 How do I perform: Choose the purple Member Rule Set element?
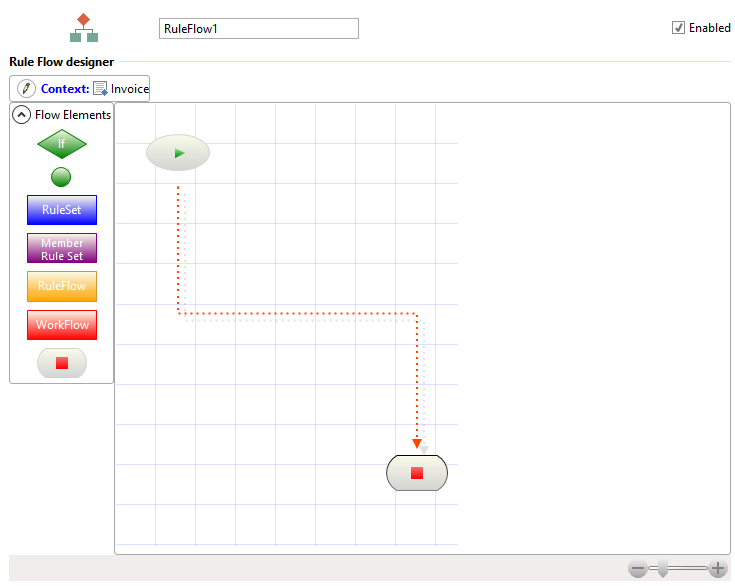tap(62, 248)
